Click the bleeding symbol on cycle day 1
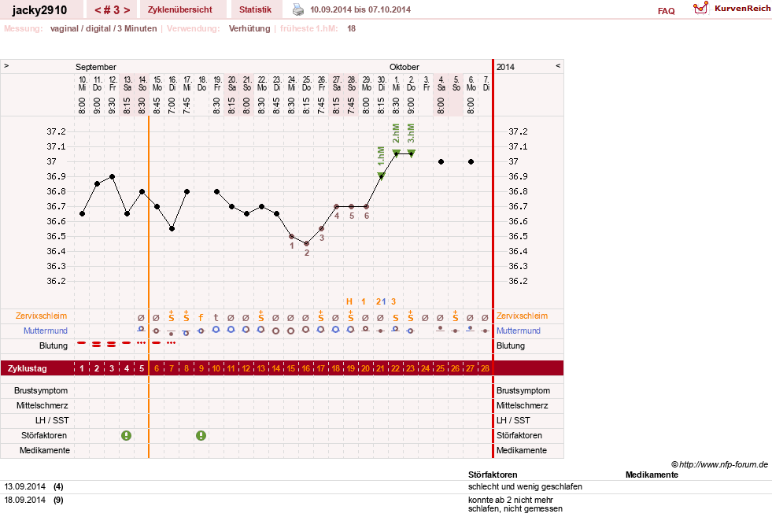The height and width of the screenshot is (532, 772). [x=82, y=343]
